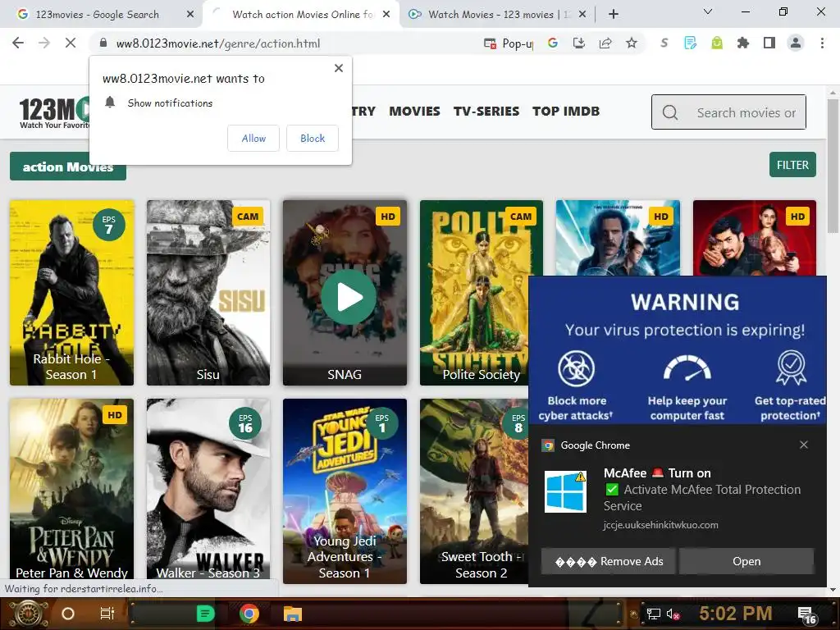Toggle the Chrome side panel
This screenshot has height=630, width=840.
(x=769, y=43)
